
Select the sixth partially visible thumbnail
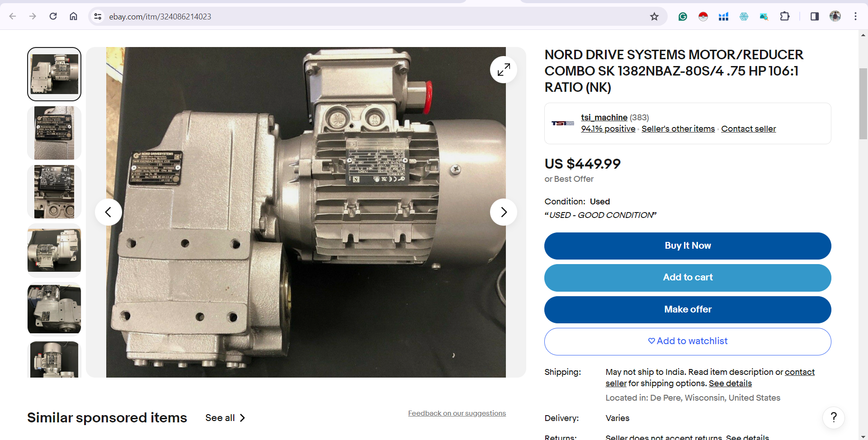click(x=54, y=360)
